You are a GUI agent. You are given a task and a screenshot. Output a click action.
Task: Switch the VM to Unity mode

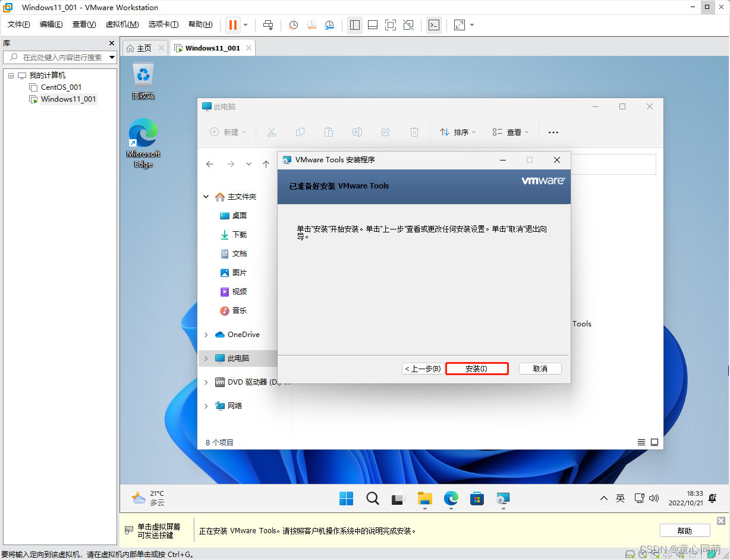(409, 25)
